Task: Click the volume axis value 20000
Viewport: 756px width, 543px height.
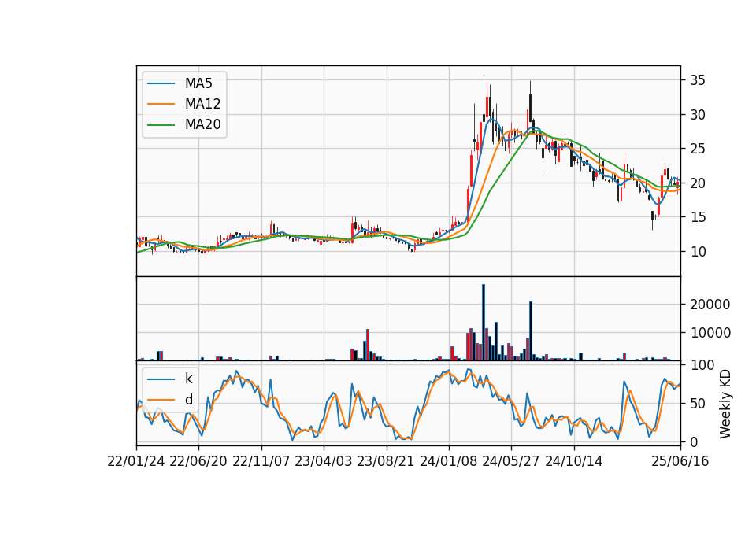Action: 710,305
